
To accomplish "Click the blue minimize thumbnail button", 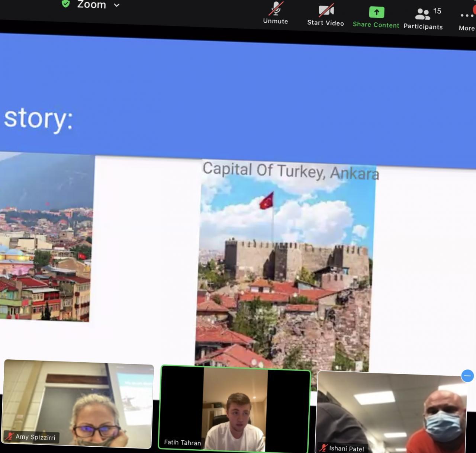I will coord(467,376).
